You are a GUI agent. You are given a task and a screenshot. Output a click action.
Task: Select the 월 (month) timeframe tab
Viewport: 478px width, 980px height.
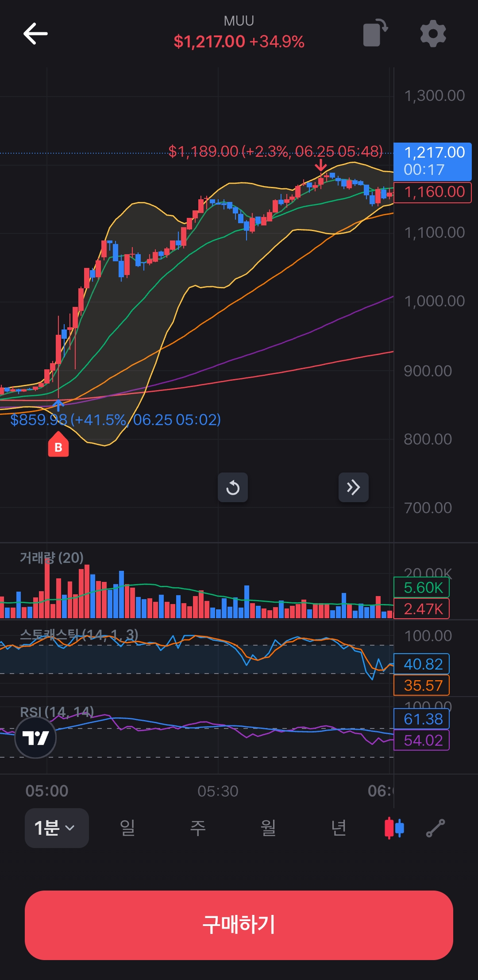(268, 828)
